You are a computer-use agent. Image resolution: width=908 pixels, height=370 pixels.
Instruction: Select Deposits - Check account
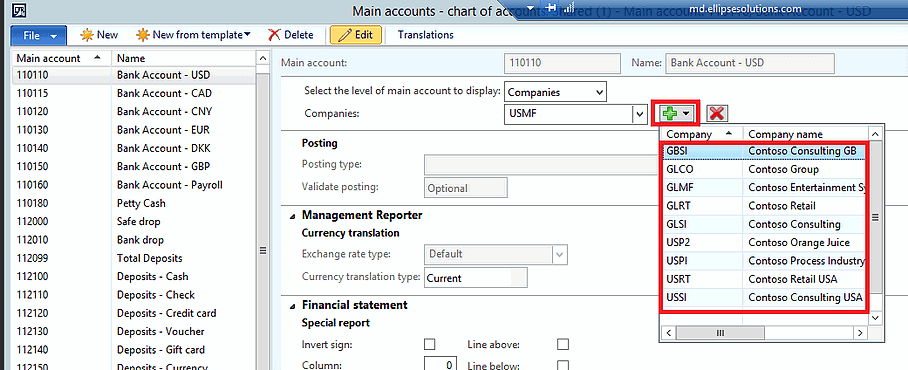pyautogui.click(x=133, y=295)
